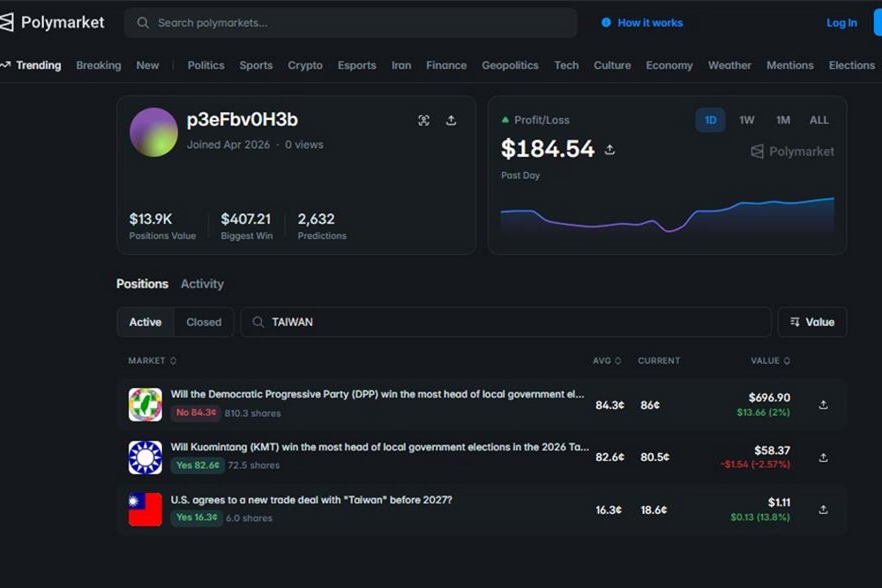Click the p3eFbv0H3b gradient avatar
This screenshot has height=588, width=882.
153,132
